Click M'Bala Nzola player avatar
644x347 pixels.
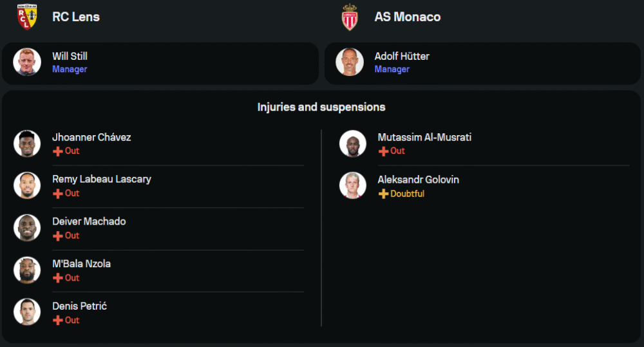[x=27, y=270]
